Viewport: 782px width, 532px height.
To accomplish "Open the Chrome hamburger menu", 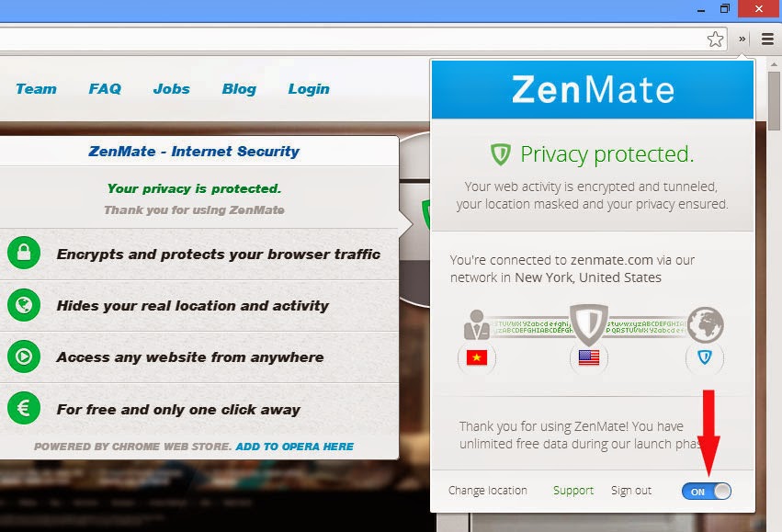I will pyautogui.click(x=767, y=39).
